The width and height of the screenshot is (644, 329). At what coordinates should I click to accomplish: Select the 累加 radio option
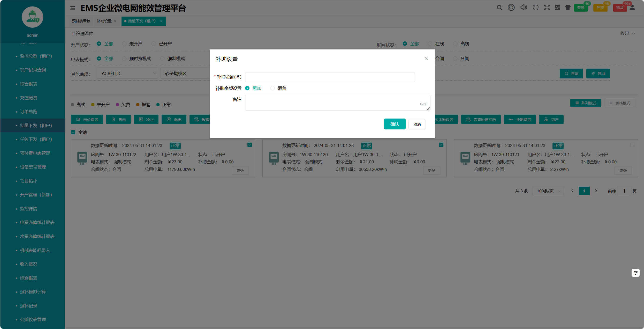click(247, 88)
